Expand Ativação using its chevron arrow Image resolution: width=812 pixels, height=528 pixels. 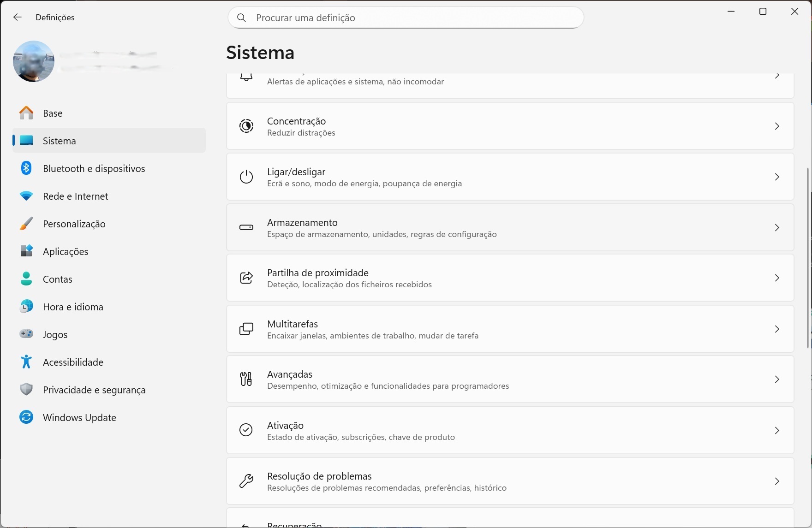coord(777,430)
